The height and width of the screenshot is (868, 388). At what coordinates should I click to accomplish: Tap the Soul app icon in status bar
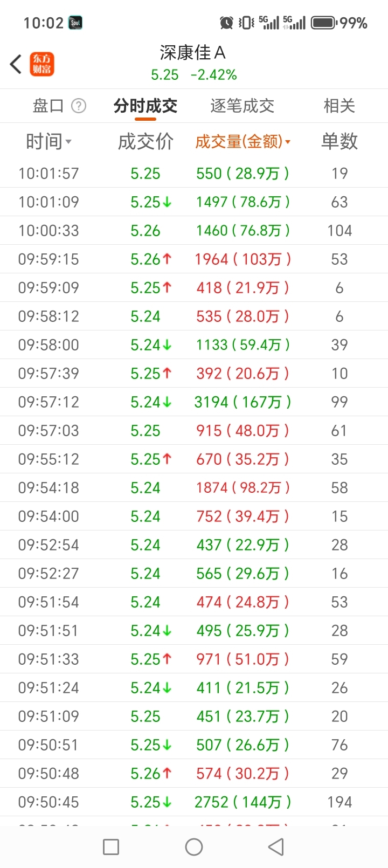[75, 23]
